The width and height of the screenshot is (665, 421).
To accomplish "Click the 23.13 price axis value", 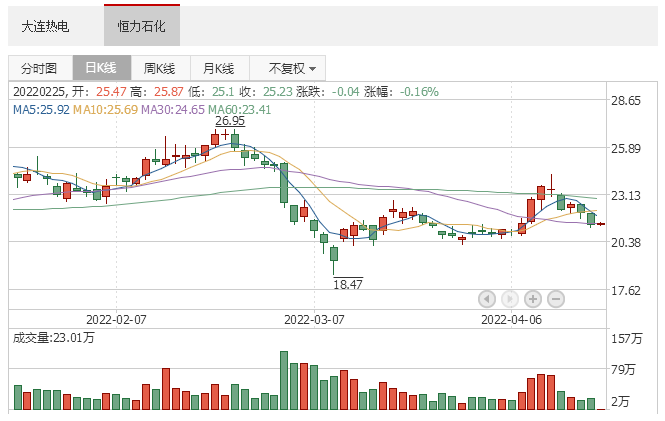I will point(626,196).
